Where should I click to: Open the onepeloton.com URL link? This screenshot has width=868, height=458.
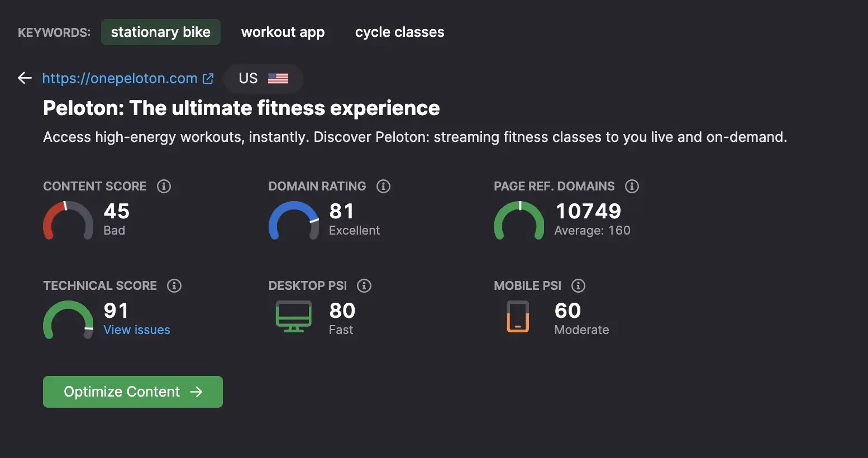(120, 79)
